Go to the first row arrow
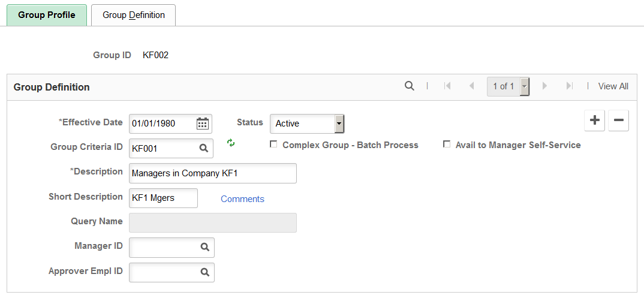This screenshot has height=298, width=644. click(x=447, y=86)
